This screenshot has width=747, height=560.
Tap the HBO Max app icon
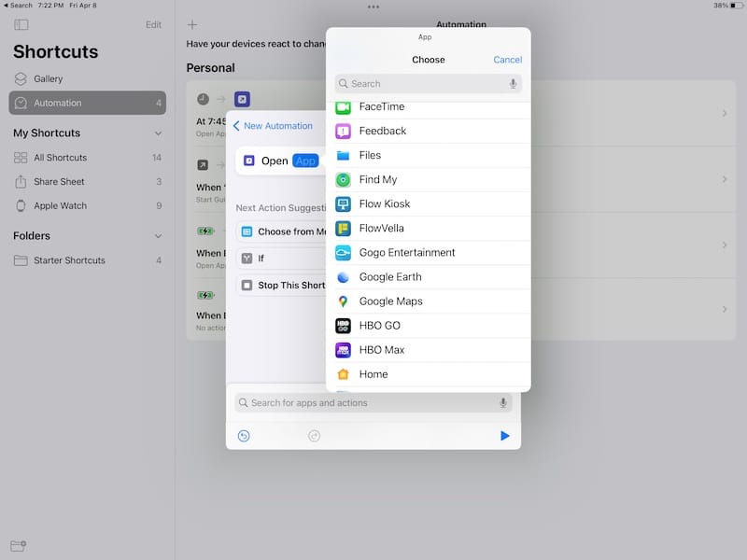pos(343,349)
